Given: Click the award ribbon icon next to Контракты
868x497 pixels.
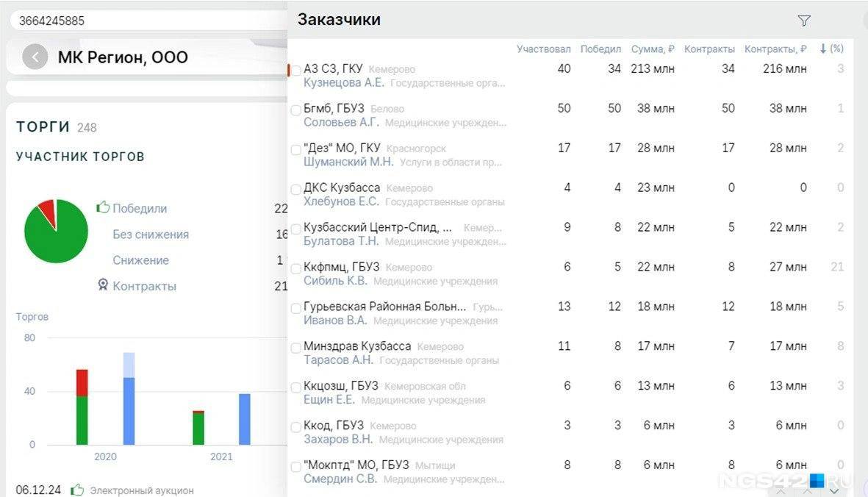Looking at the screenshot, I should point(103,285).
